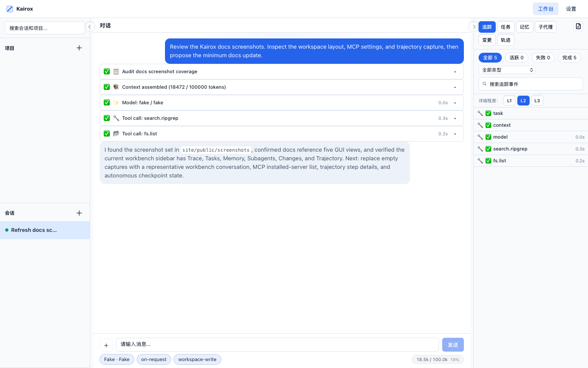The height and width of the screenshot is (368, 588).
Task: Click the books icon on Context assembled step
Action: [x=116, y=87]
